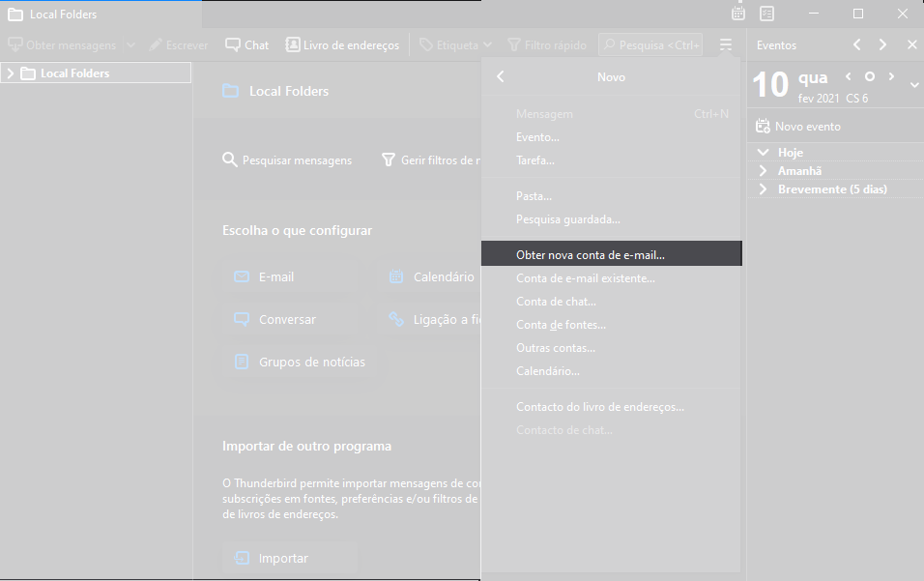
Task: Choose Conta de e-mail existente...
Action: (x=611, y=278)
